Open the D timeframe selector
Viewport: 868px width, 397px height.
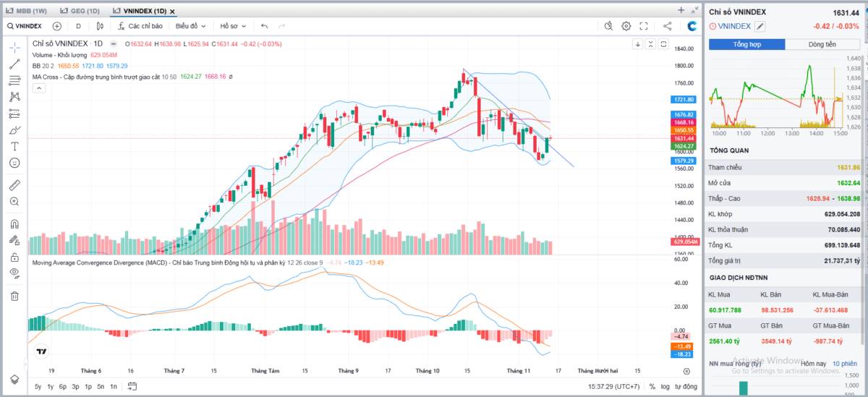pyautogui.click(x=78, y=26)
